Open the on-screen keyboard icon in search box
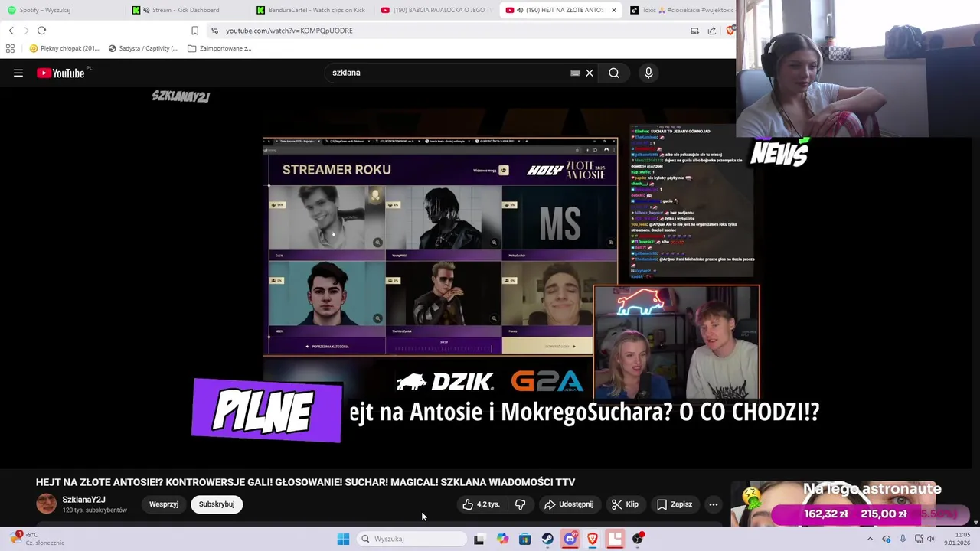This screenshot has height=551, width=980. pos(575,73)
